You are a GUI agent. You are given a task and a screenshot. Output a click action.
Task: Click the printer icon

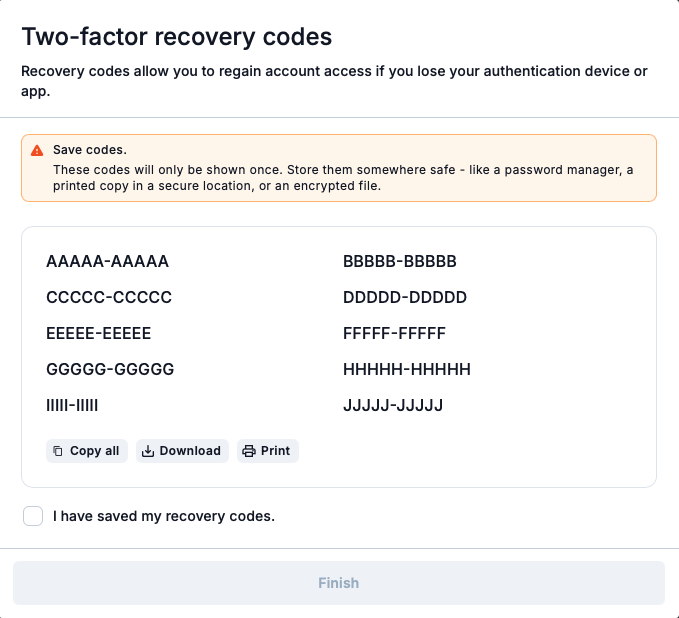249,451
